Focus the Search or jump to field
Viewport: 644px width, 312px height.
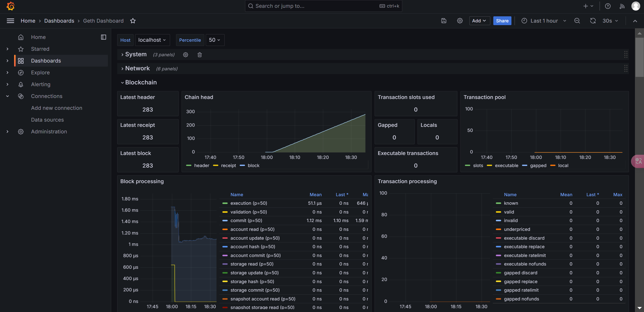point(324,6)
